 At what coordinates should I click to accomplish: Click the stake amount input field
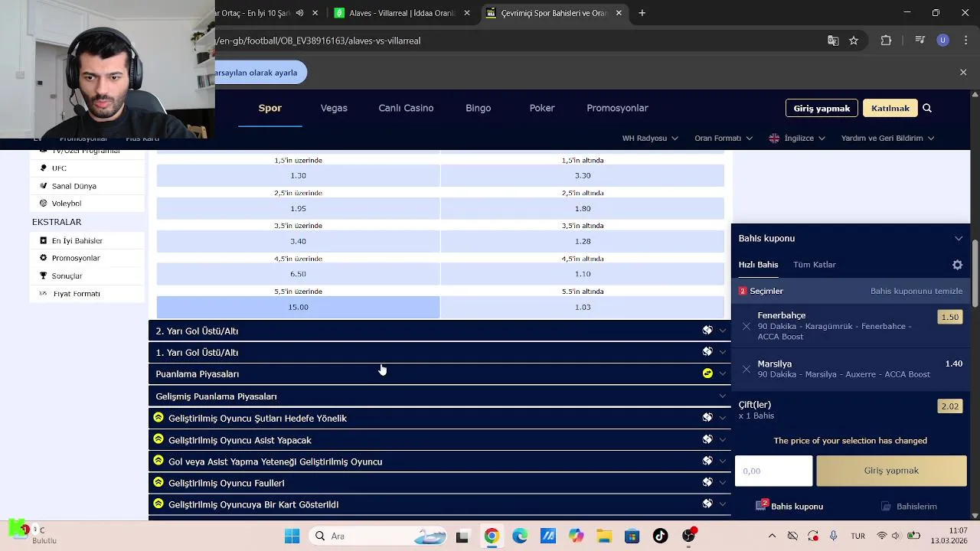[x=774, y=471]
